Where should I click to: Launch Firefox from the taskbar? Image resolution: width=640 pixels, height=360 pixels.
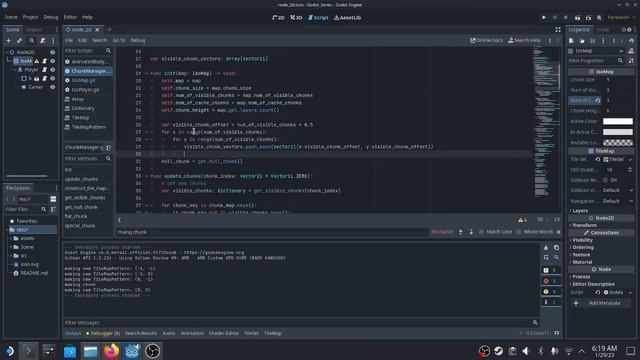[111, 351]
